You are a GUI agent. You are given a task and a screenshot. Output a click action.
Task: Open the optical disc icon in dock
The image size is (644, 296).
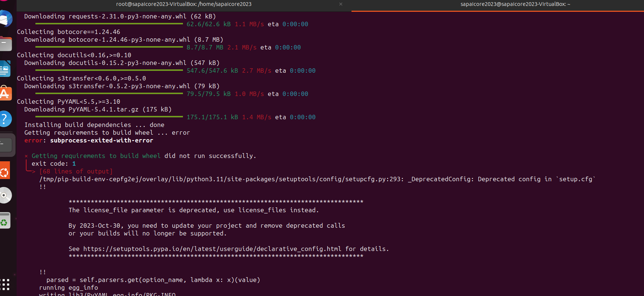tap(5, 195)
